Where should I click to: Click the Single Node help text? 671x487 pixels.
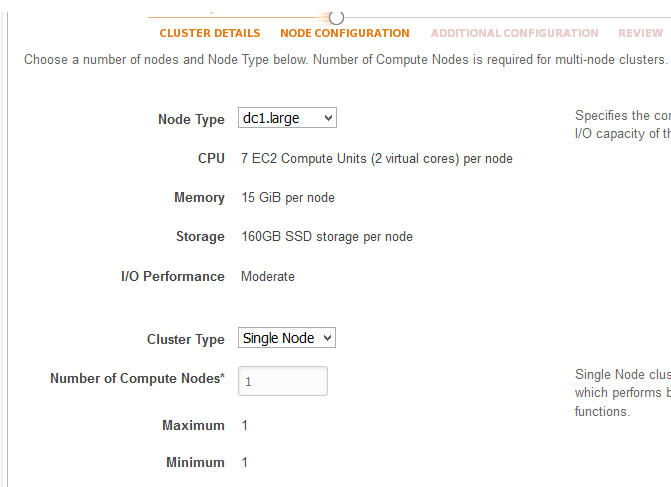(x=620, y=393)
